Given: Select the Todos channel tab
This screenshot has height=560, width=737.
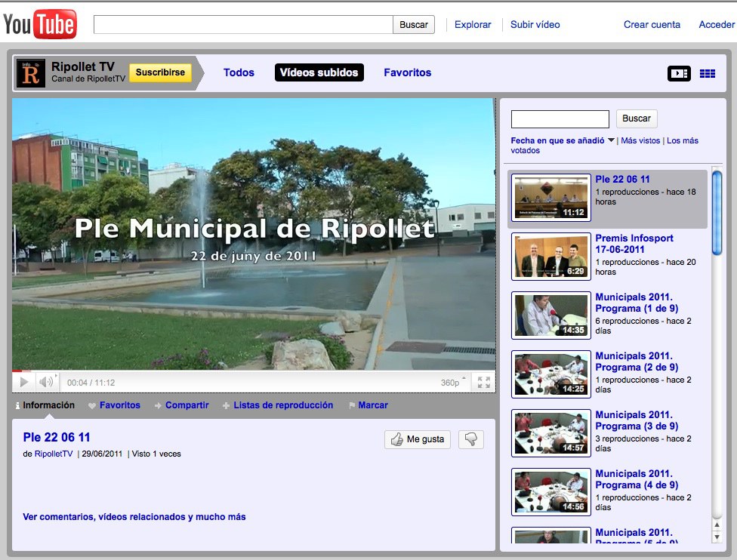Looking at the screenshot, I should coord(239,72).
